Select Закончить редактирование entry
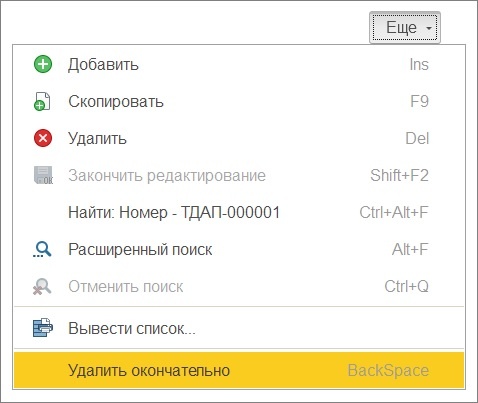 click(239, 175)
